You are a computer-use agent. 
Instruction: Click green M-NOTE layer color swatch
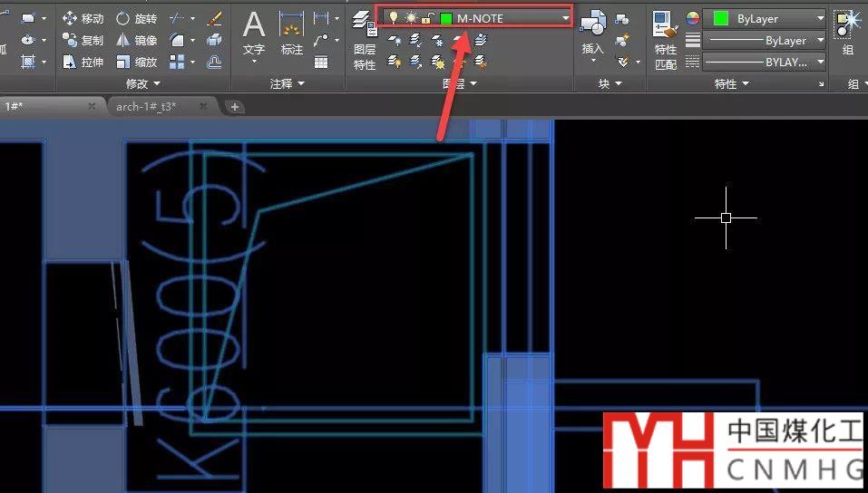[x=446, y=18]
